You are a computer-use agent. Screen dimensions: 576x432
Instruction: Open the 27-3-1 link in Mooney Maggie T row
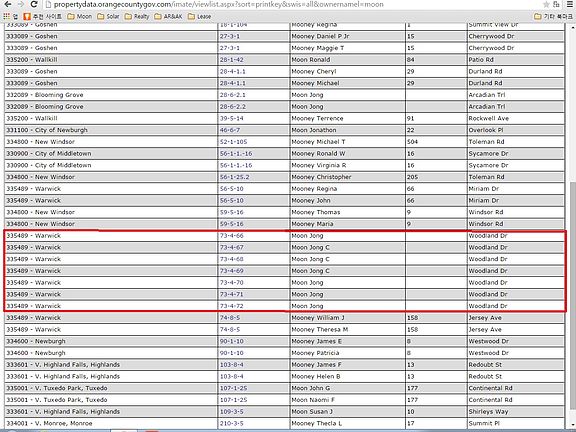(x=230, y=48)
